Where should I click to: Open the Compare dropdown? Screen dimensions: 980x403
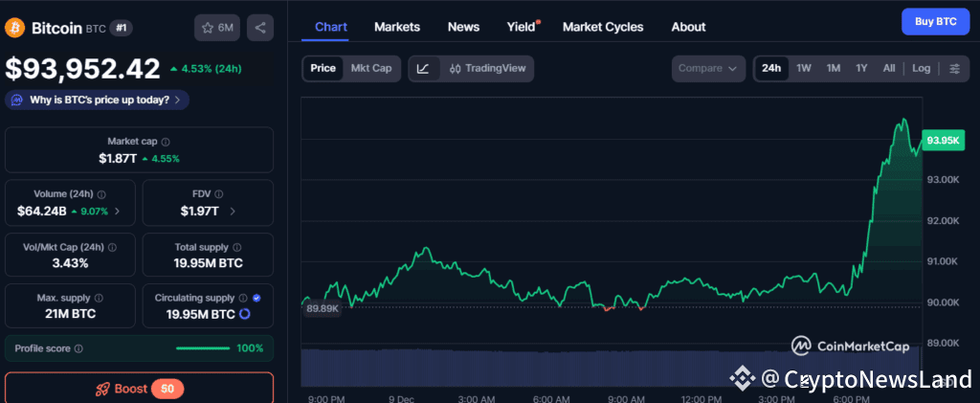(x=709, y=69)
